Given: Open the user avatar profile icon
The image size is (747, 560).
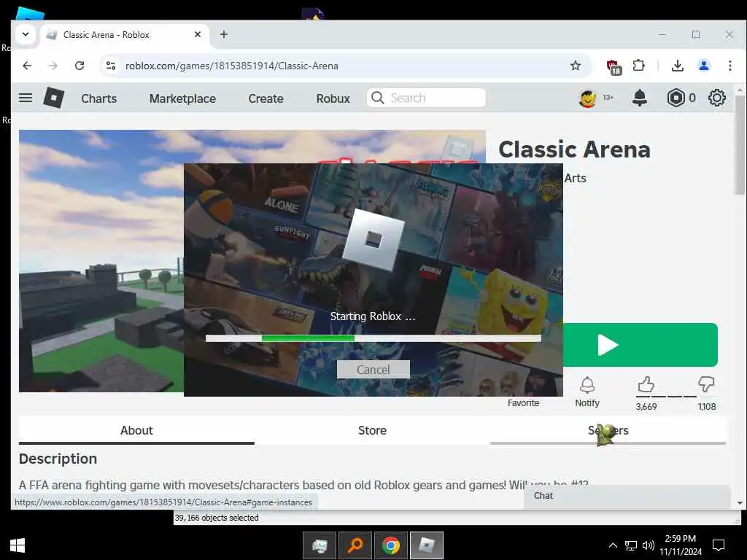Looking at the screenshot, I should (x=588, y=98).
